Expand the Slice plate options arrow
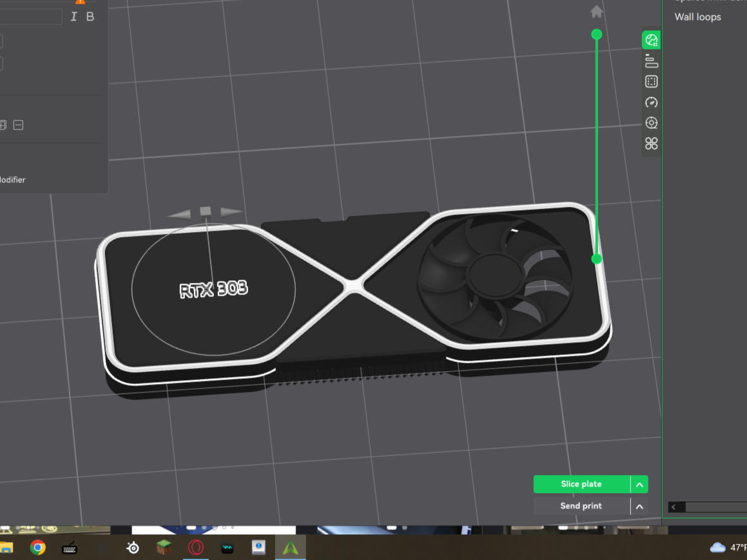Viewport: 747px width, 560px height. pyautogui.click(x=639, y=485)
